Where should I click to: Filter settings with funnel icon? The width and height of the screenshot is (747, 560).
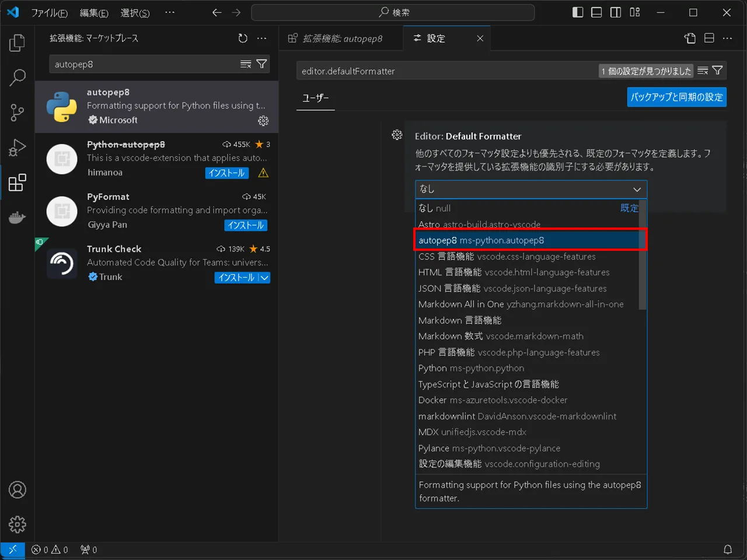(718, 71)
